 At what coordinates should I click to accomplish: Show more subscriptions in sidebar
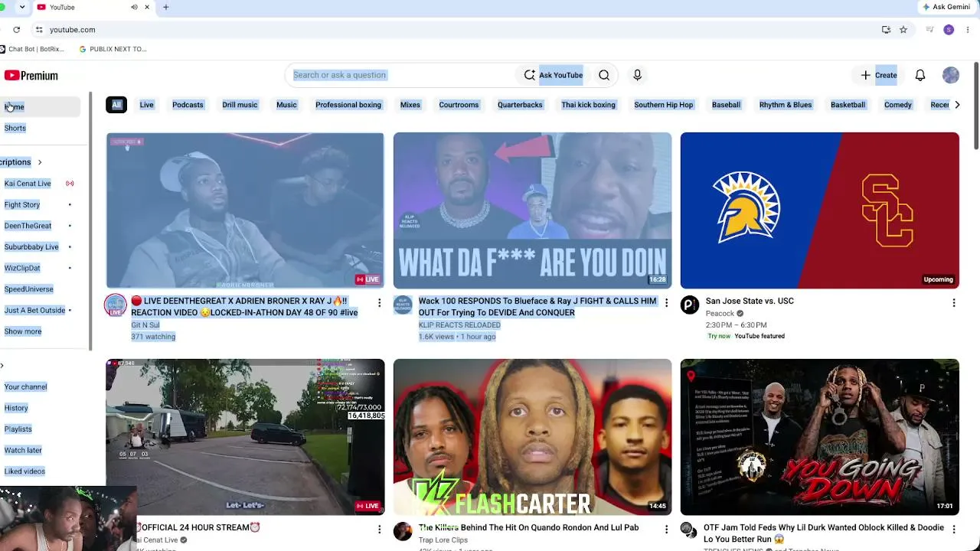pyautogui.click(x=23, y=331)
